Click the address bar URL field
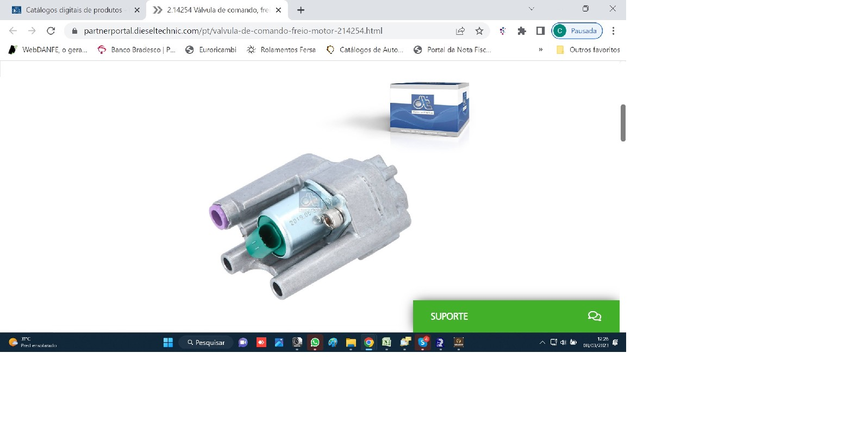The width and height of the screenshot is (868, 433). [234, 31]
